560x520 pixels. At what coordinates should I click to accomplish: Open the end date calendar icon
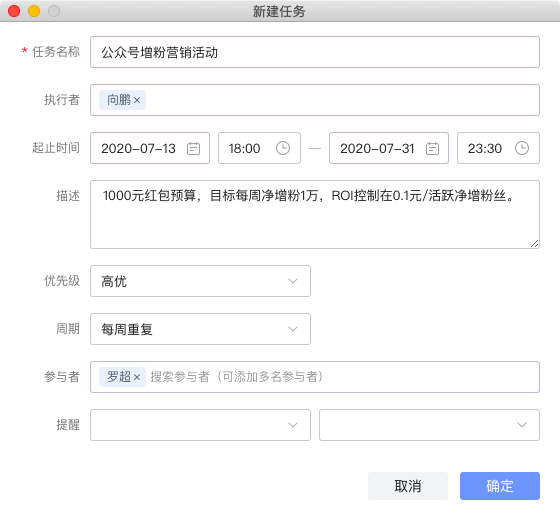(x=432, y=148)
